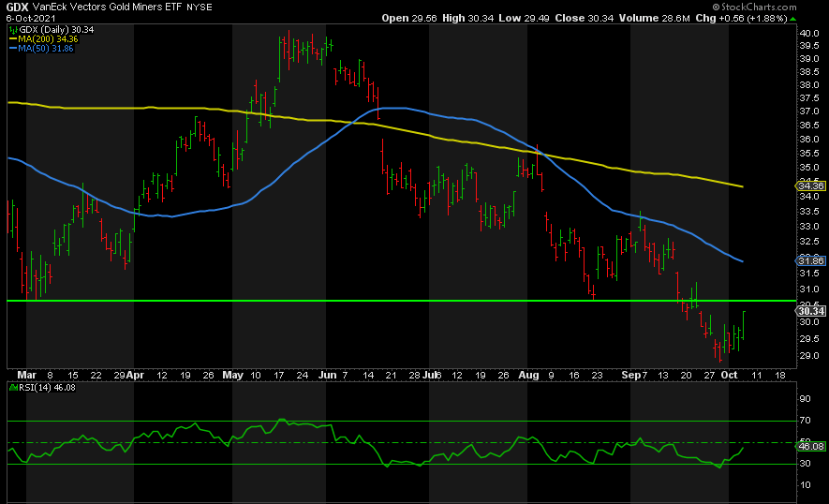Click the 29.5 price axis label
829x504 pixels.
point(809,339)
